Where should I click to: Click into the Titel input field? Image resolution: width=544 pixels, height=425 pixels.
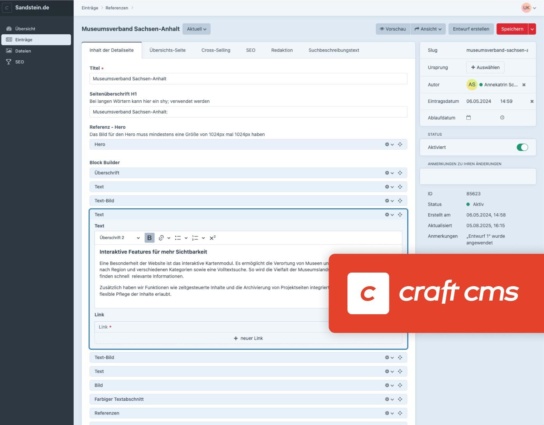coord(248,79)
